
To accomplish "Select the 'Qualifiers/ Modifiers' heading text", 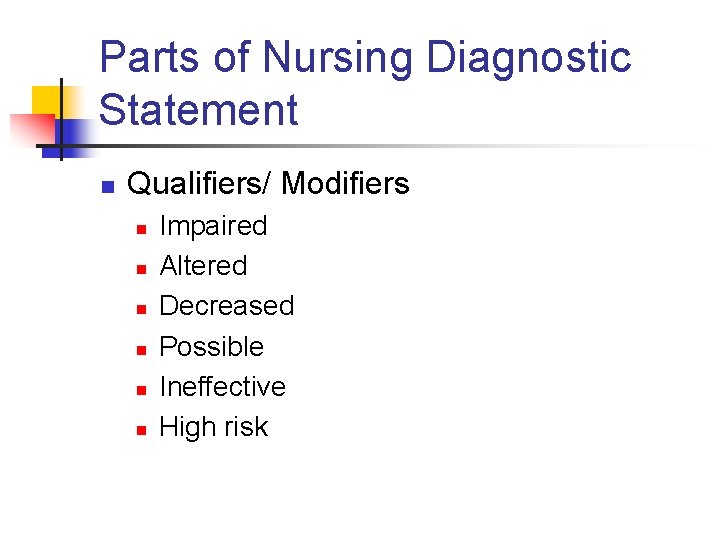I will [x=268, y=183].
